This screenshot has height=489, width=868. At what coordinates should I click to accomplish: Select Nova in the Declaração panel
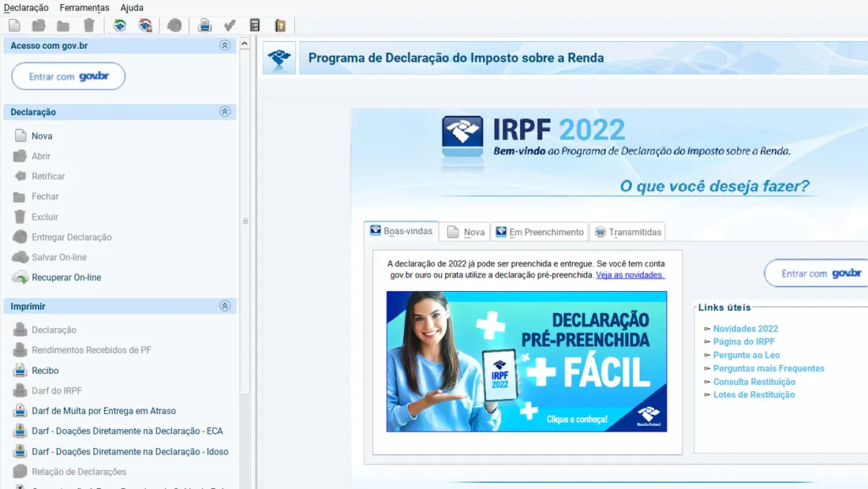42,136
